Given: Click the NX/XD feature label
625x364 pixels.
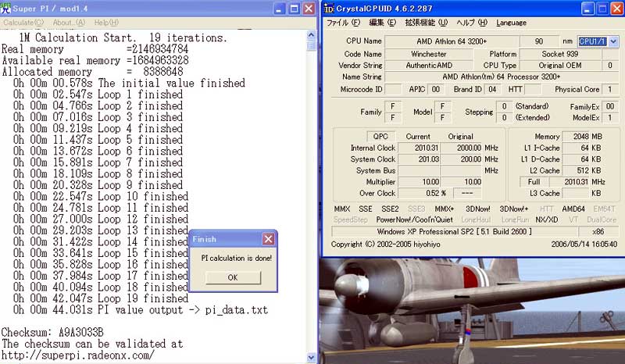Looking at the screenshot, I should tap(546, 219).
